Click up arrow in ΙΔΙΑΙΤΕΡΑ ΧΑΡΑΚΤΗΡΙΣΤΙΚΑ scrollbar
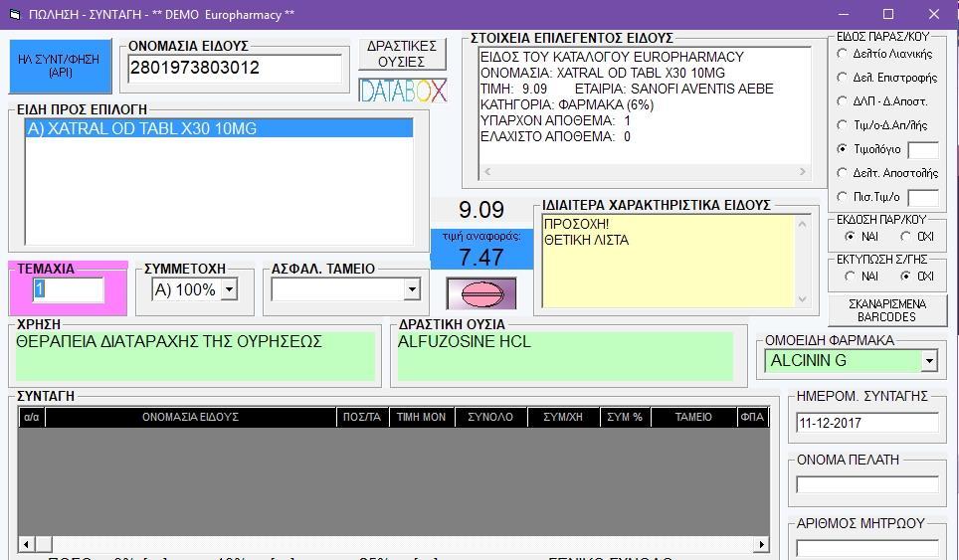This screenshot has height=560, width=959. [802, 225]
